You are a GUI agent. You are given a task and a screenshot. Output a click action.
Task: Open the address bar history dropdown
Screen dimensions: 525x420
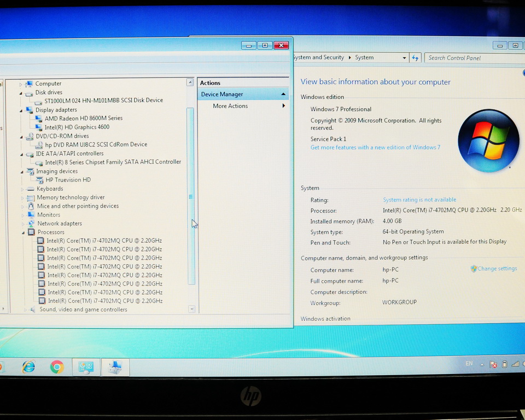[x=404, y=58]
